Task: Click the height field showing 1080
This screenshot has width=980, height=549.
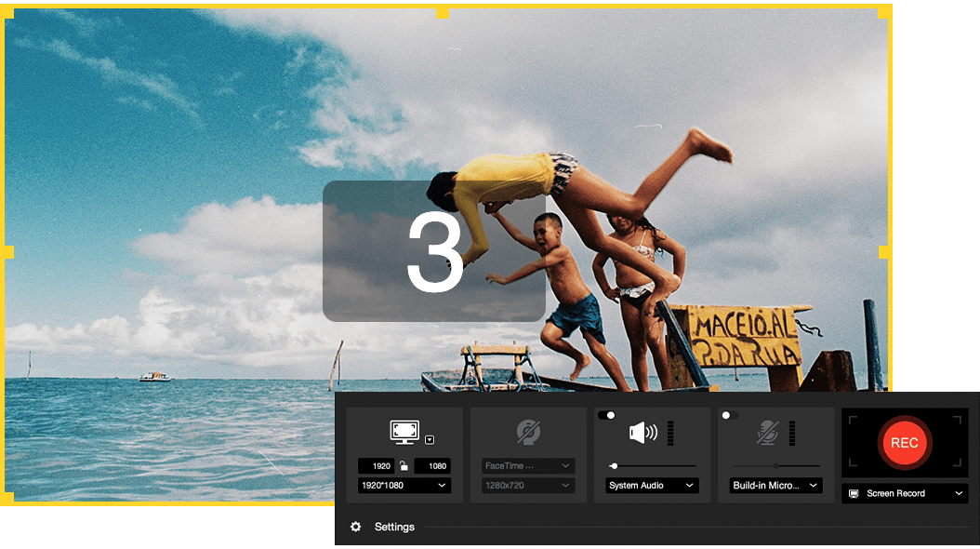Action: pos(432,465)
